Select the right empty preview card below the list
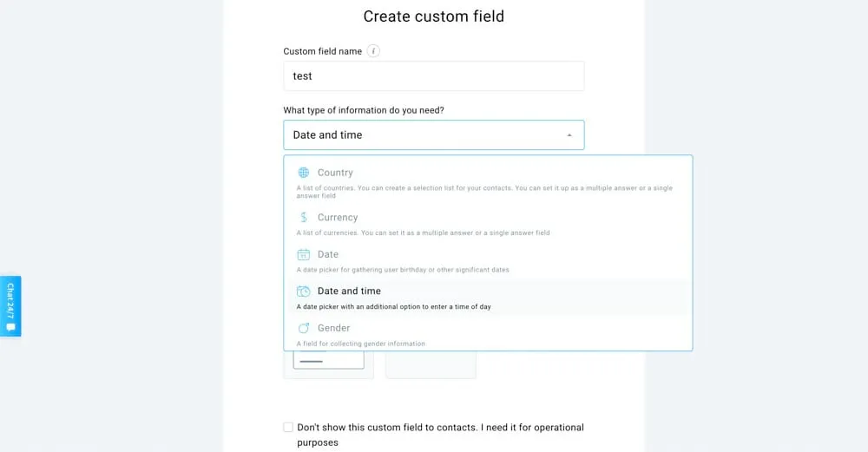Image resolution: width=868 pixels, height=452 pixels. pyautogui.click(x=431, y=364)
